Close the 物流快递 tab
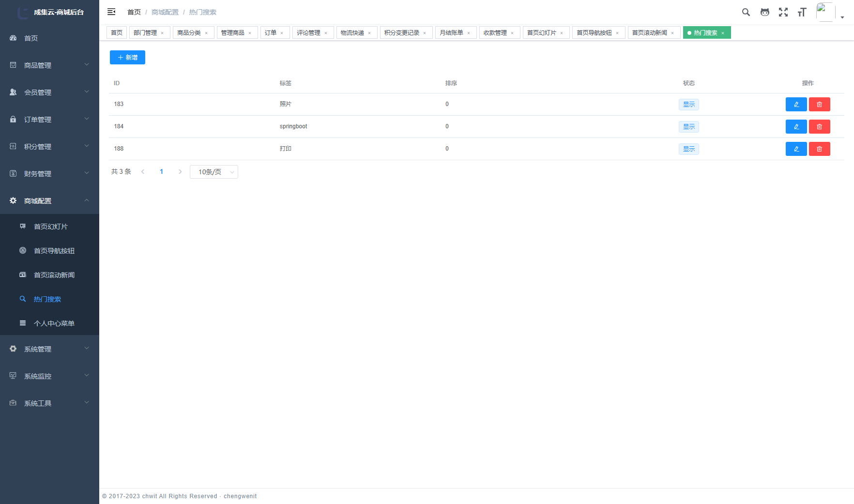 [369, 33]
